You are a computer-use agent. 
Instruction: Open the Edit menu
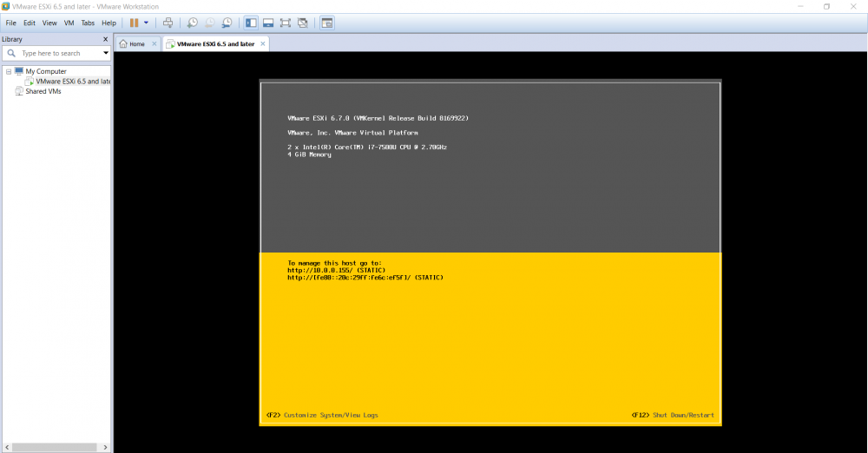pos(30,23)
